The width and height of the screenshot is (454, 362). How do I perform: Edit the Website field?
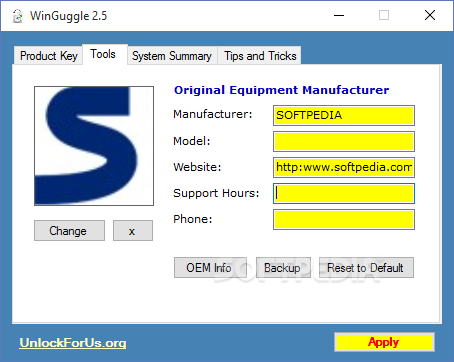pyautogui.click(x=344, y=167)
